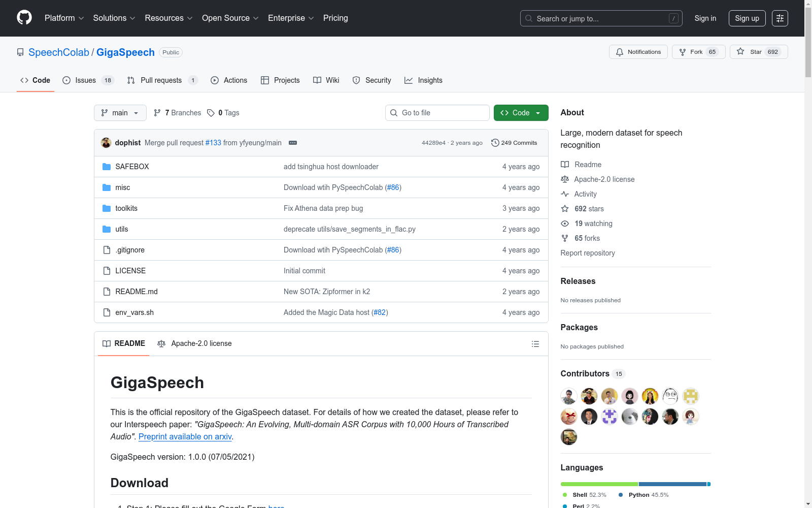Click the blue Python segment of language bar
Screen dimensions: 812x508
pyautogui.click(x=672, y=484)
